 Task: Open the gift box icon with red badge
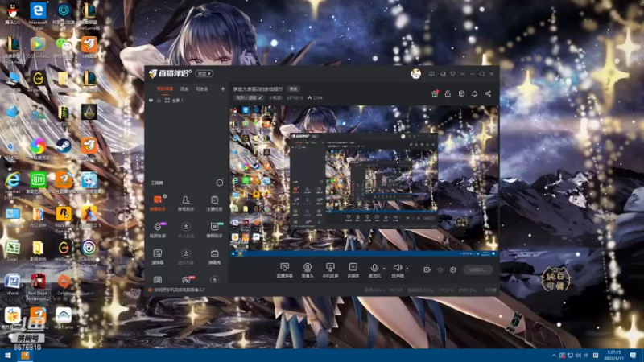click(x=435, y=93)
